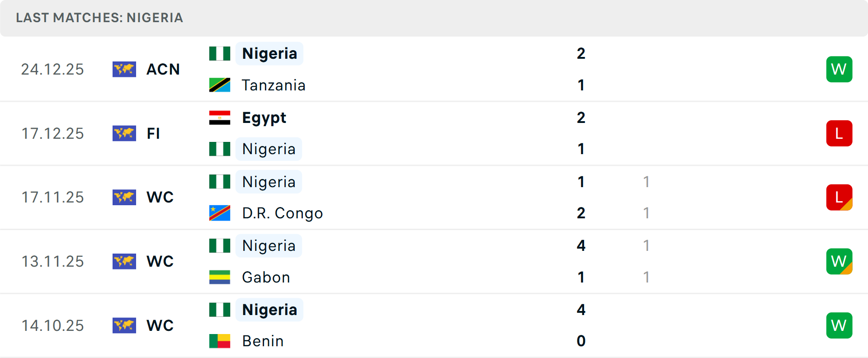Click the loss badge for D.R. Congo match
Image resolution: width=868 pixels, height=358 pixels.
(x=839, y=198)
